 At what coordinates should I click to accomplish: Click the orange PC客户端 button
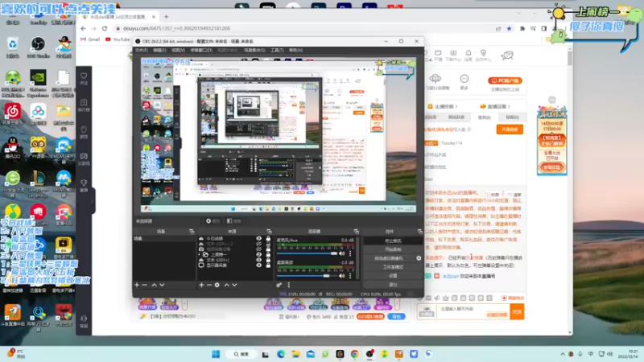click(505, 81)
